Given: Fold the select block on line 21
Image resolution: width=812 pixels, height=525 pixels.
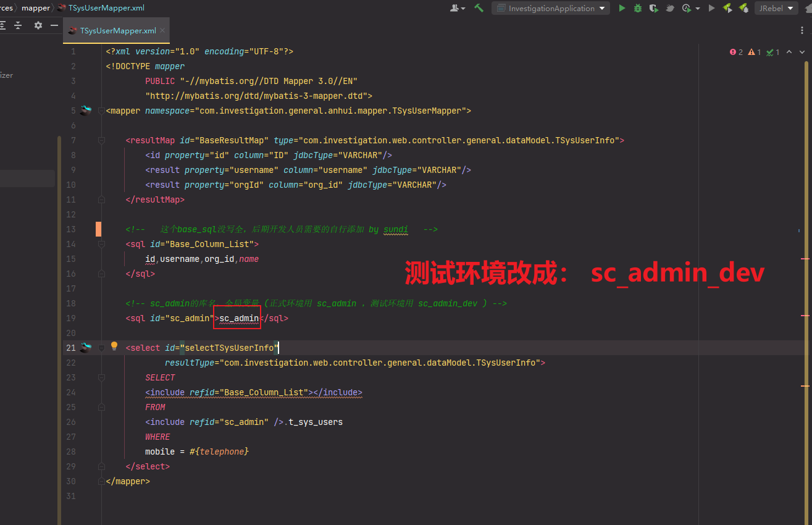Looking at the screenshot, I should pos(101,348).
